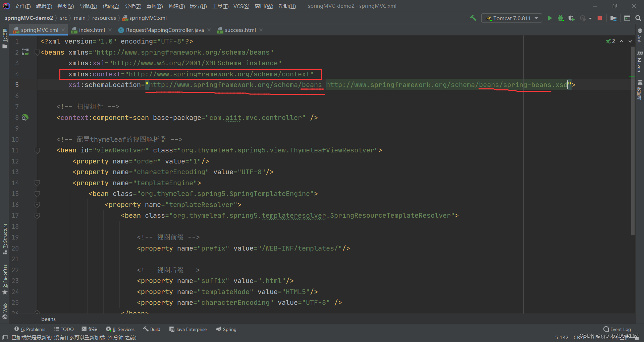Open Search Everywhere with the magnifier icon
Screen dimensions: 644x342
pos(638,18)
